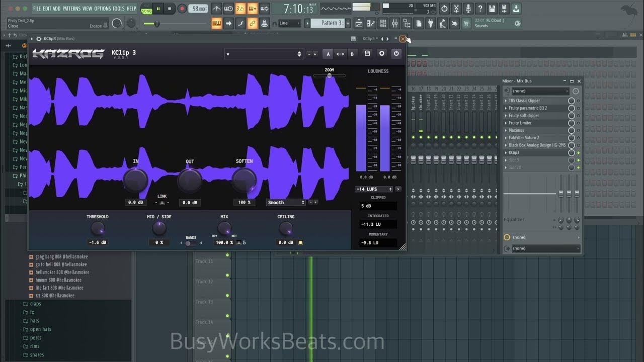This screenshot has width=644, height=362.
Task: Open the TOOLS menu
Action: tap(118, 9)
